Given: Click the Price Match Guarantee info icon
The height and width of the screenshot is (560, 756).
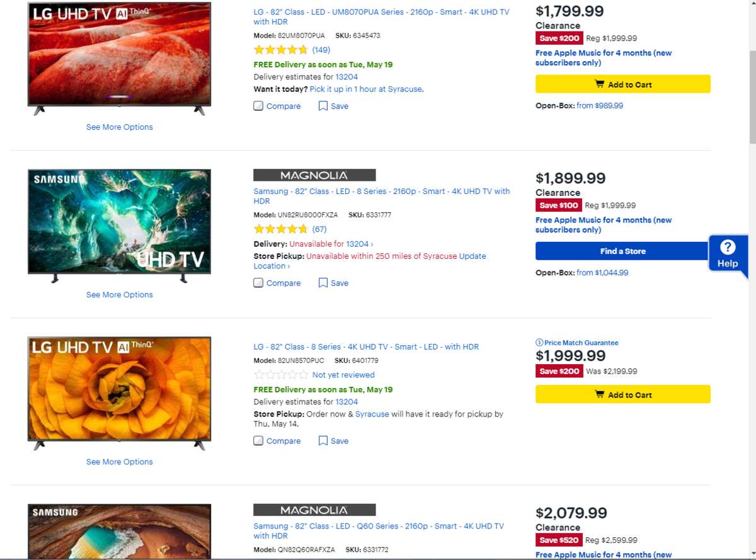Looking at the screenshot, I should [x=539, y=343].
